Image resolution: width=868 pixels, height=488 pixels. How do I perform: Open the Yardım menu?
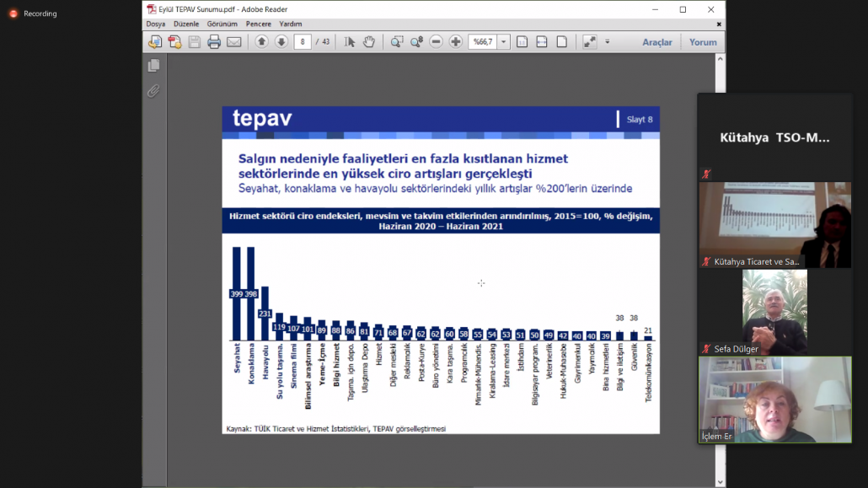(291, 24)
